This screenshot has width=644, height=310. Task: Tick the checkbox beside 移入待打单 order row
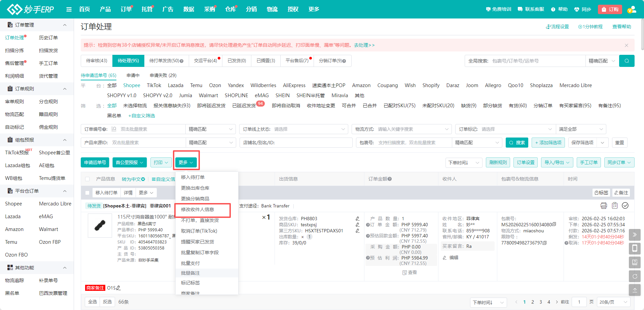click(x=87, y=193)
